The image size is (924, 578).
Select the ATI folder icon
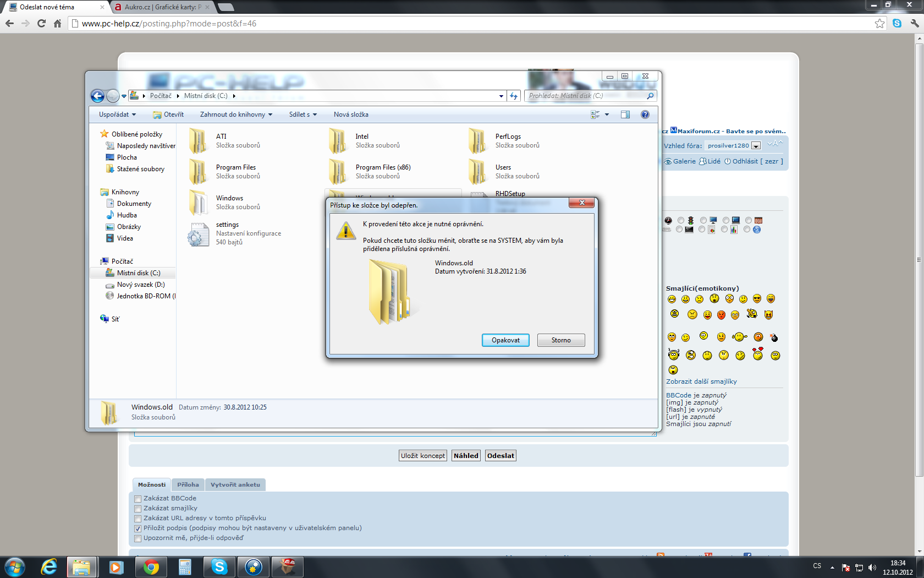click(x=198, y=141)
